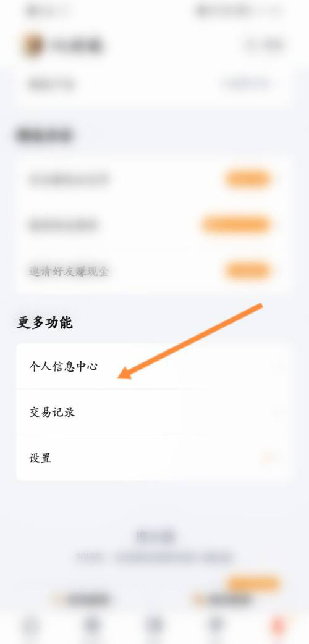Open the blurred info row under the profile header

click(153, 84)
